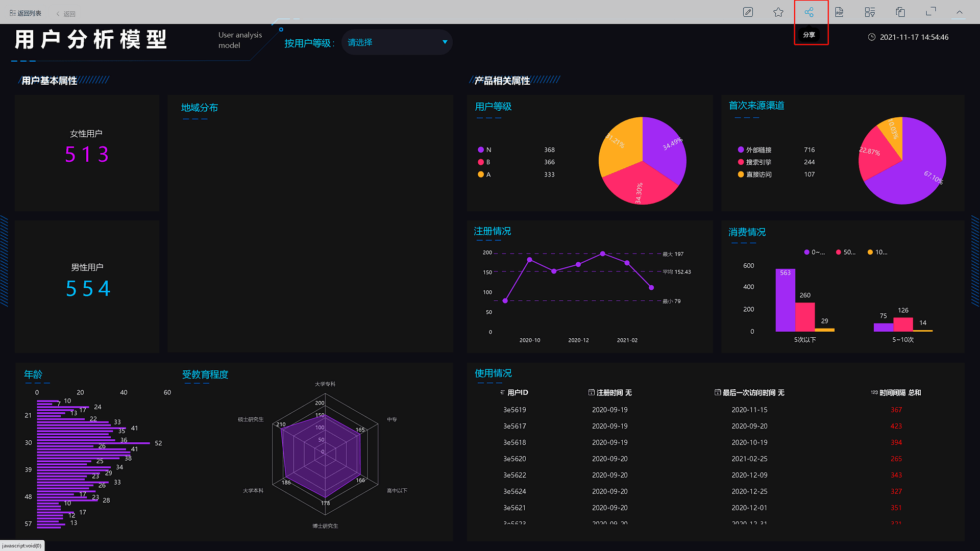Click the 返回 back link
The width and height of the screenshot is (980, 551).
point(66,14)
